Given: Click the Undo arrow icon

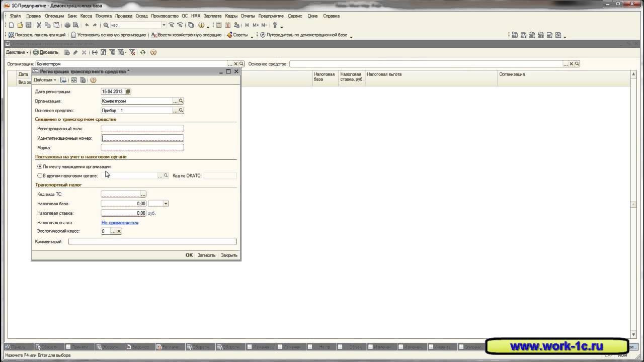Looking at the screenshot, I should (x=87, y=25).
